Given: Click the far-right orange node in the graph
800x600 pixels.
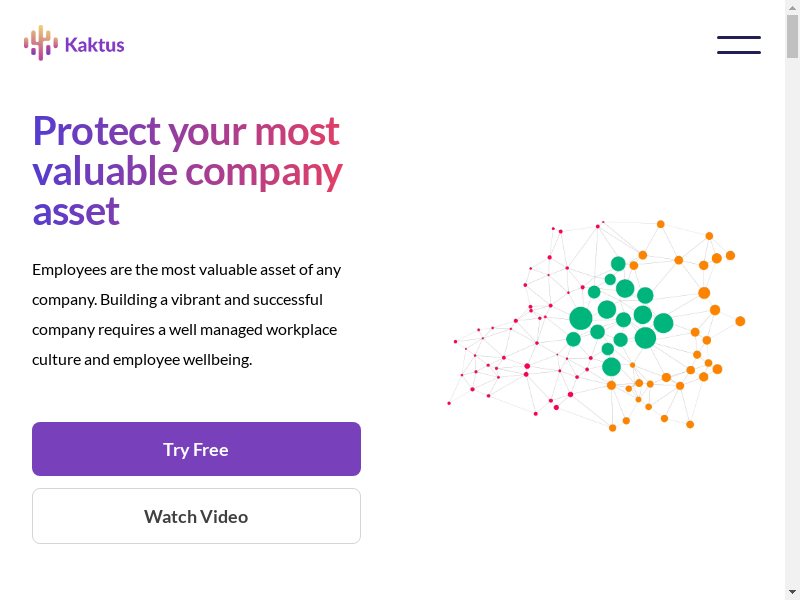Looking at the screenshot, I should coord(740,321).
